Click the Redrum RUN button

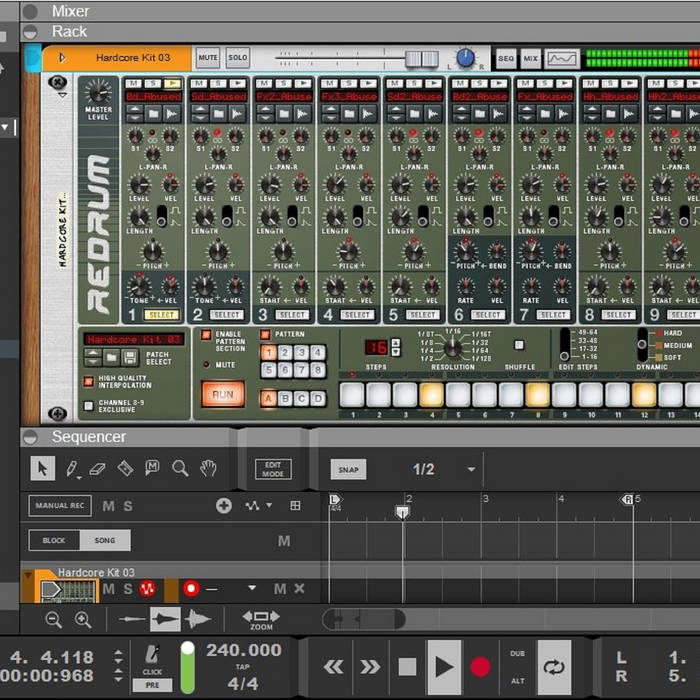[222, 394]
